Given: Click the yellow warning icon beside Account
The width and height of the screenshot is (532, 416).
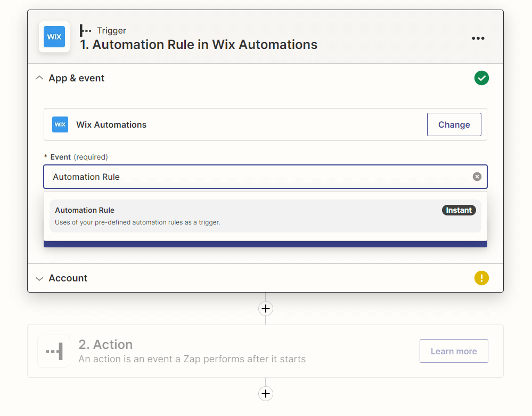Looking at the screenshot, I should (x=481, y=278).
